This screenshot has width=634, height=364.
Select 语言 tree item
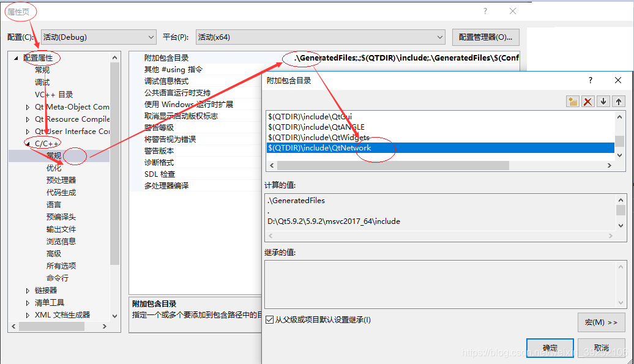[x=54, y=205]
